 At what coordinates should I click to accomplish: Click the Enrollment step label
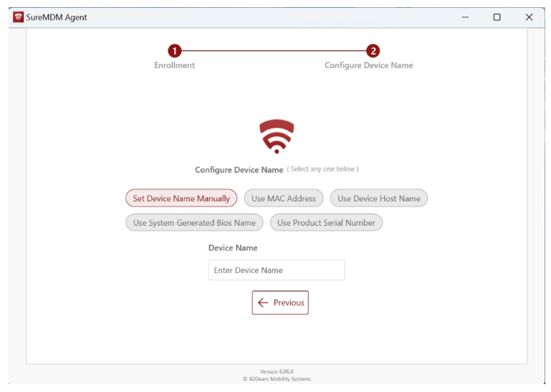tap(174, 65)
